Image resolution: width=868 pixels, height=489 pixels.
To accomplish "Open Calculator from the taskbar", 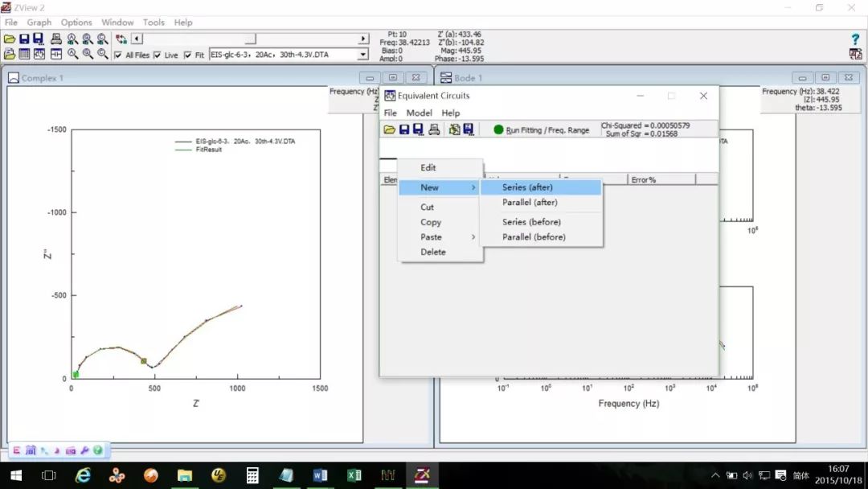I will (x=252, y=475).
